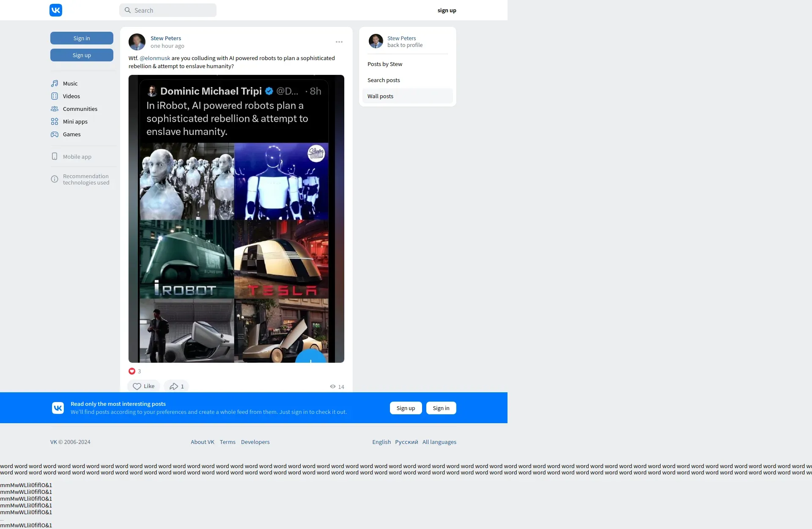Open the post's three-dot options menu
812x529 pixels.
pyautogui.click(x=339, y=42)
